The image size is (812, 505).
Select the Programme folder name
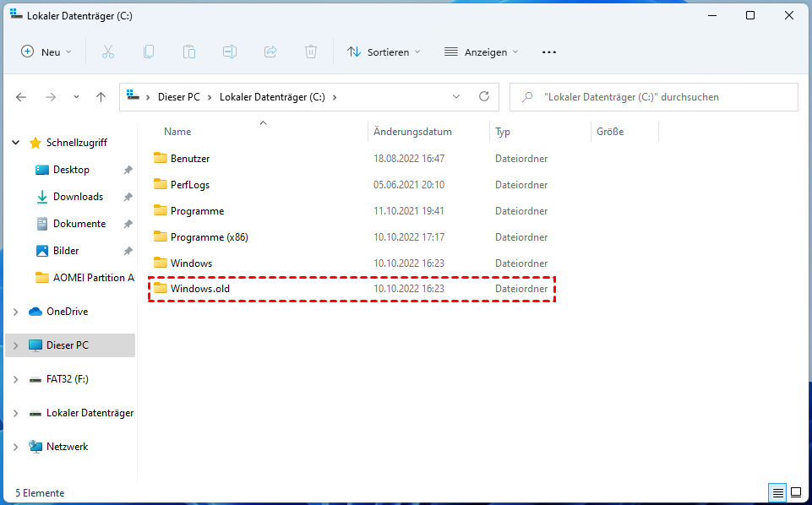click(x=198, y=210)
